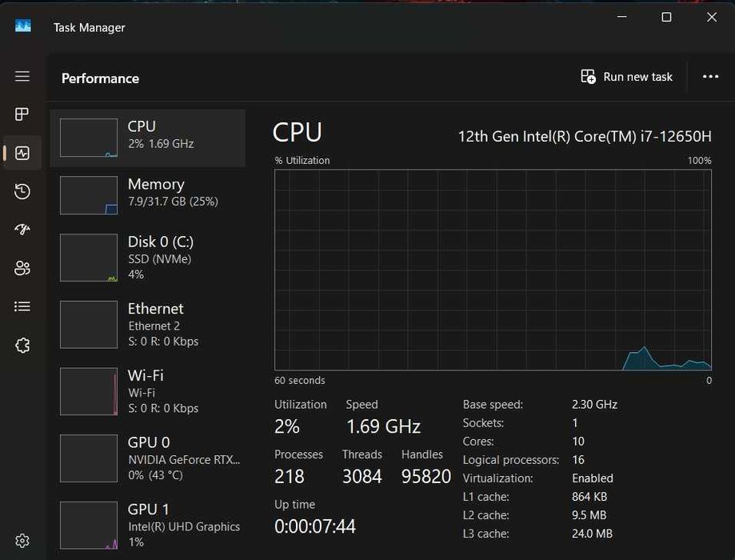Viewport: 735px width, 560px height.
Task: Select the Performance page icon in sidebar
Action: (x=22, y=153)
